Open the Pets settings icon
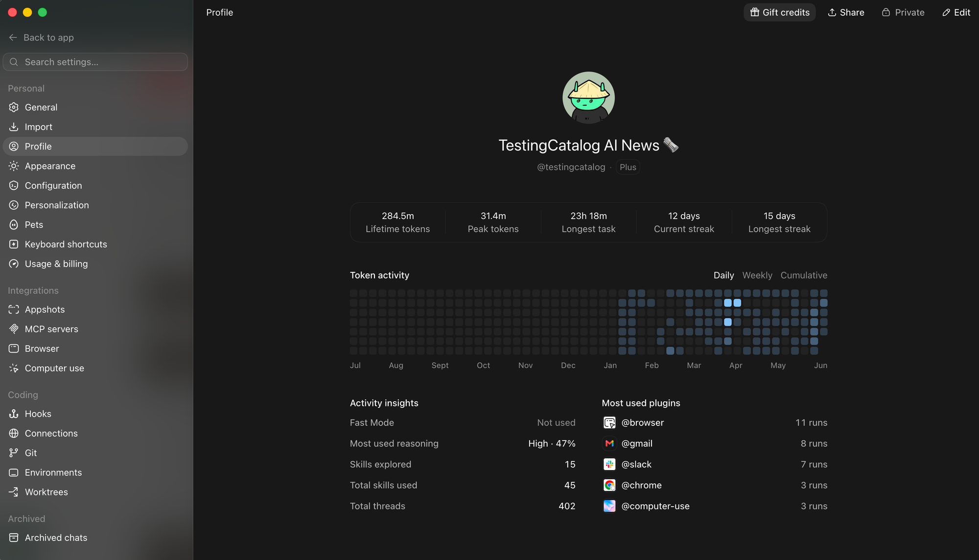This screenshot has width=979, height=560. click(x=14, y=224)
